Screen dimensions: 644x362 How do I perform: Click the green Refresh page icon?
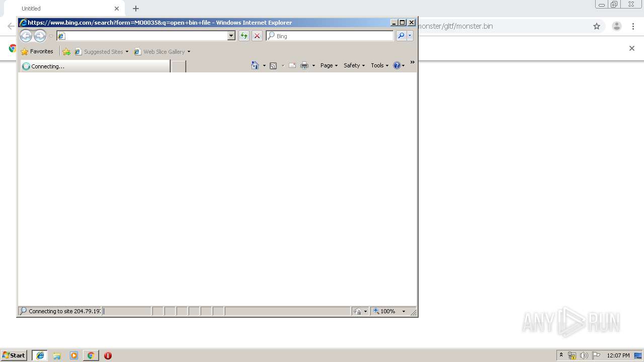coord(244,36)
